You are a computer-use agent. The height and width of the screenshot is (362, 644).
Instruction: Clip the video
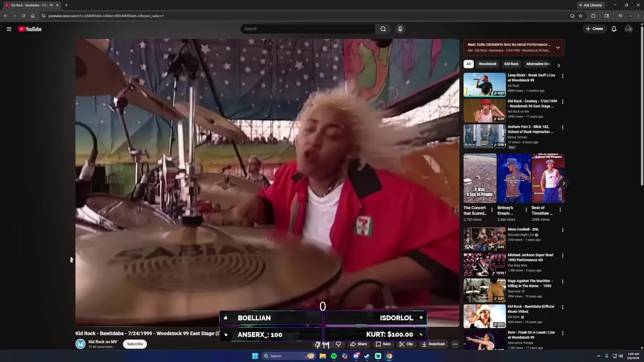point(406,344)
